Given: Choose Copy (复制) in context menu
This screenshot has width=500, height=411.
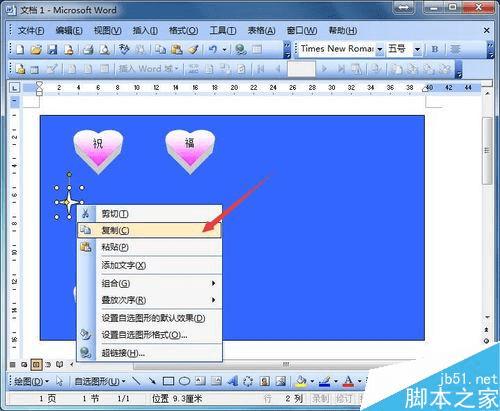Looking at the screenshot, I should click(149, 230).
